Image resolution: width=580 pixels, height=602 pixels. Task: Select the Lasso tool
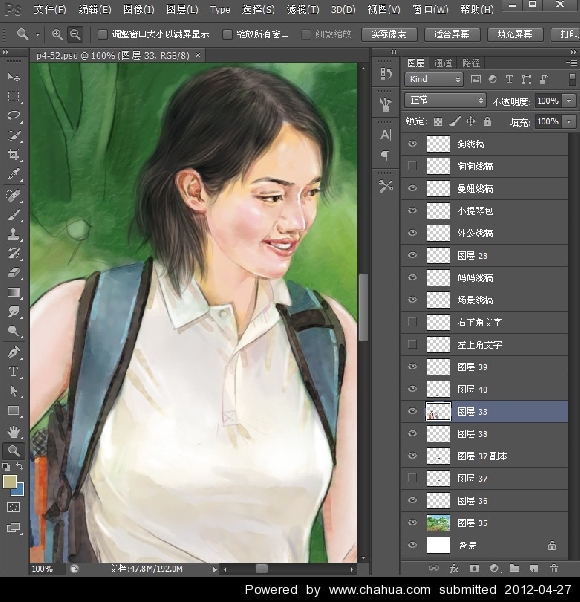[13, 115]
